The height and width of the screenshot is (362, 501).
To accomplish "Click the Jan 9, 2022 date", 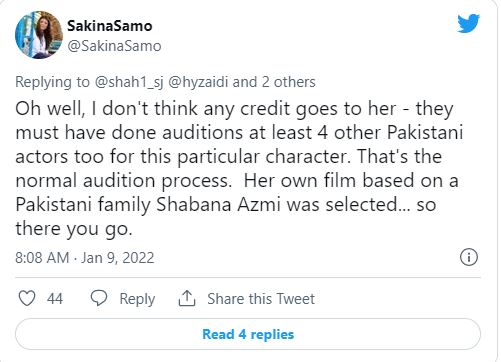I will pos(118,258).
